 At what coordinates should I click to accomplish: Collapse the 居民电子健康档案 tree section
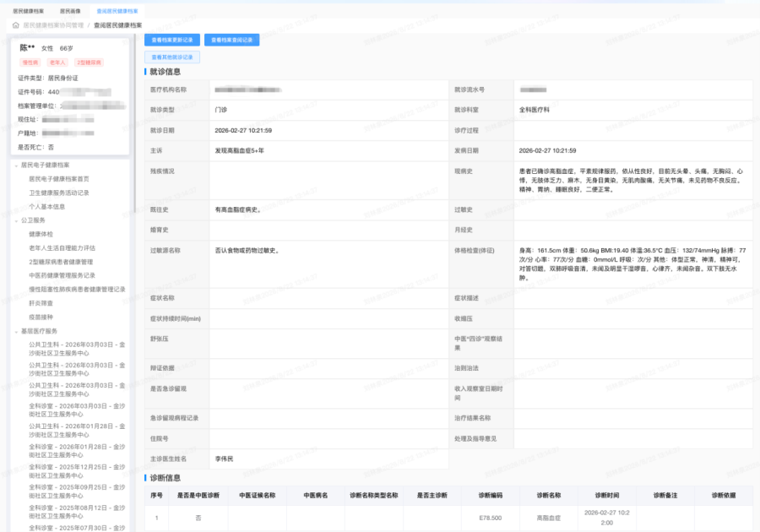(x=16, y=166)
